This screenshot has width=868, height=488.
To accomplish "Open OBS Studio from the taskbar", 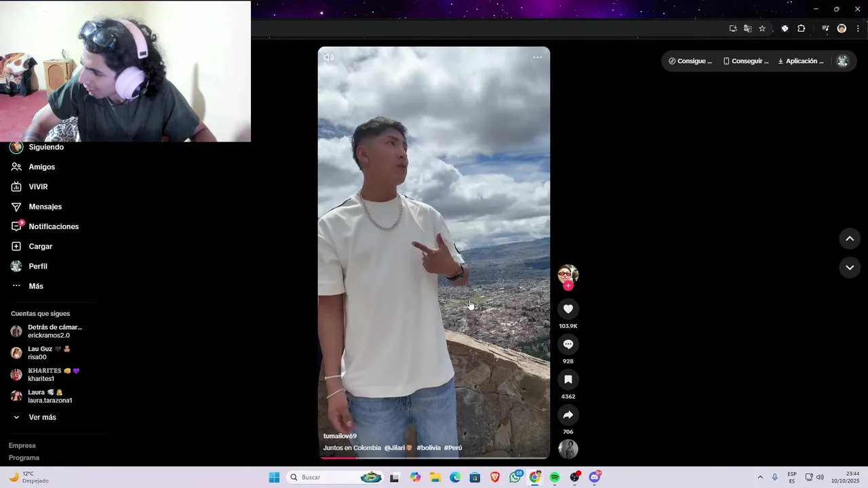I will point(575,477).
